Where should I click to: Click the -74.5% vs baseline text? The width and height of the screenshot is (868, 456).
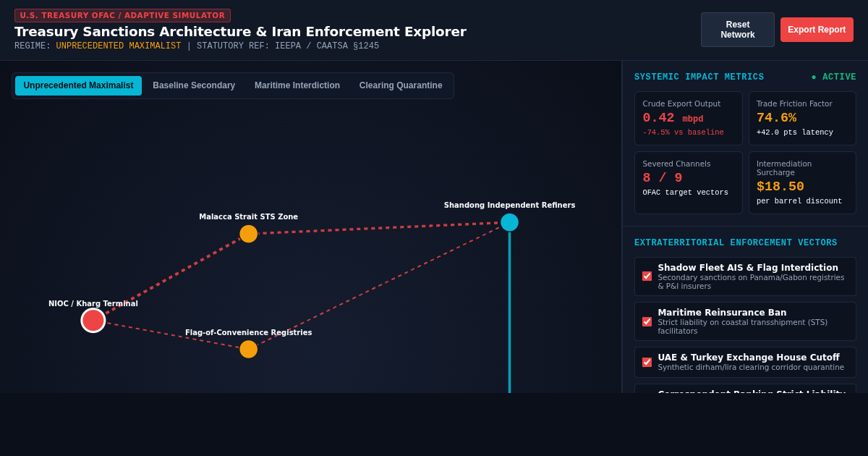pos(683,132)
